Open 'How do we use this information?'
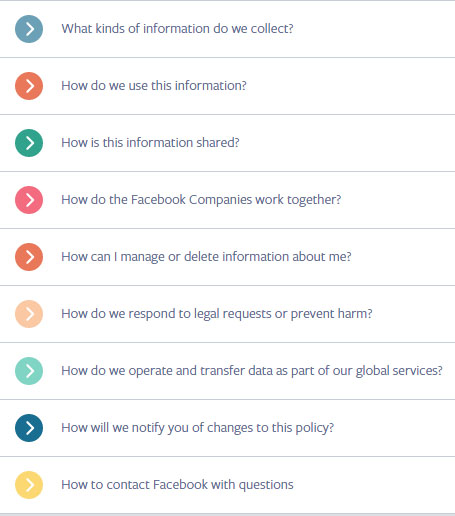Viewport: 455px width, 516px height. point(154,86)
